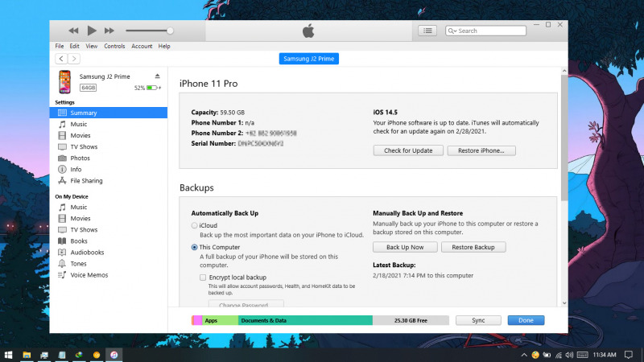This screenshot has height=362, width=644.
Task: Click the Windows Start button on taskbar
Action: [8, 354]
